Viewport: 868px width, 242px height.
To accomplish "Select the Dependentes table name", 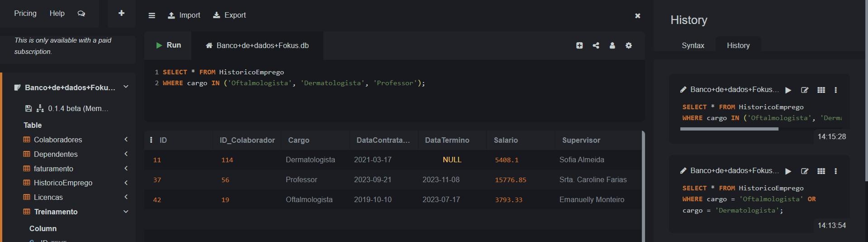I will pos(56,154).
